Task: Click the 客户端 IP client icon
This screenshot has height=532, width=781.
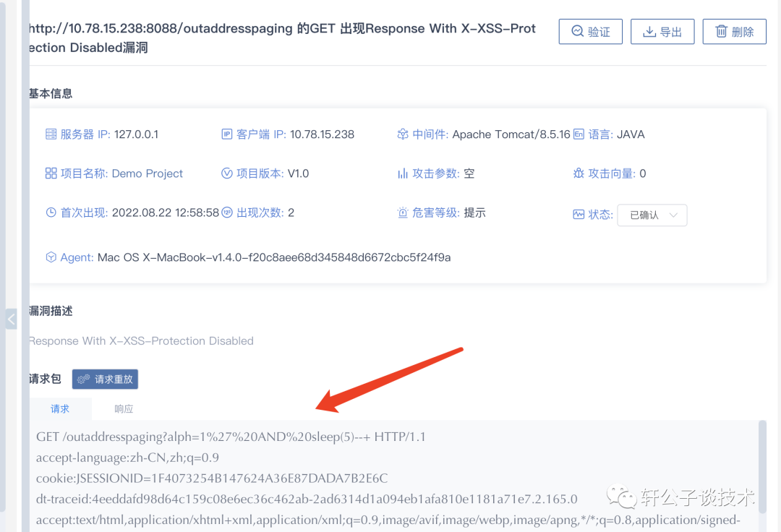Action: pos(226,134)
